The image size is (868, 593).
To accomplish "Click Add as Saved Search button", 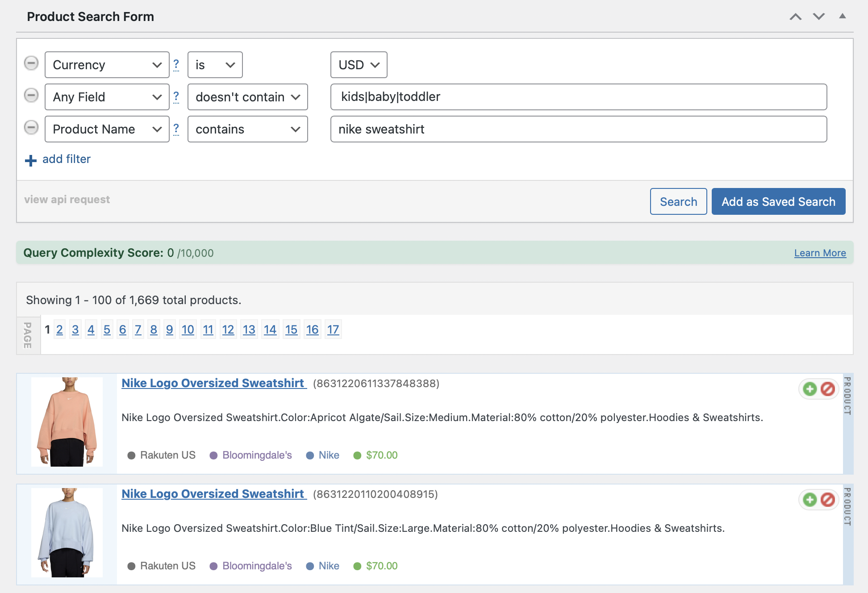I will click(779, 201).
